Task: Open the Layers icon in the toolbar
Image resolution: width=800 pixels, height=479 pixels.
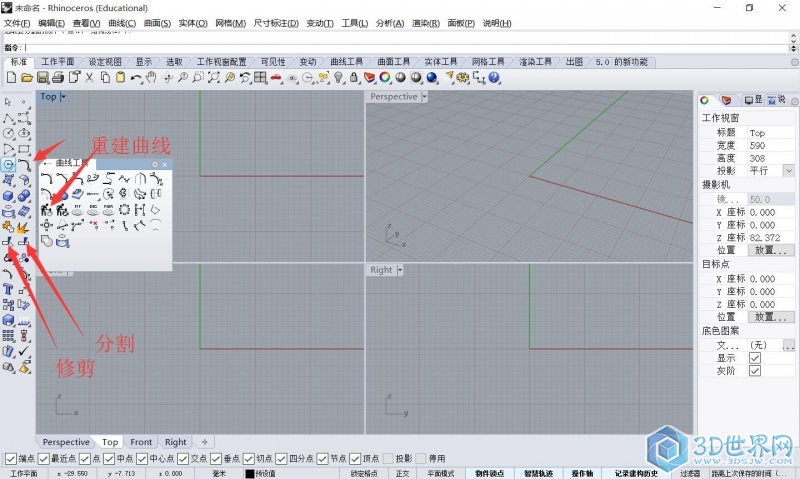Action: coord(369,78)
